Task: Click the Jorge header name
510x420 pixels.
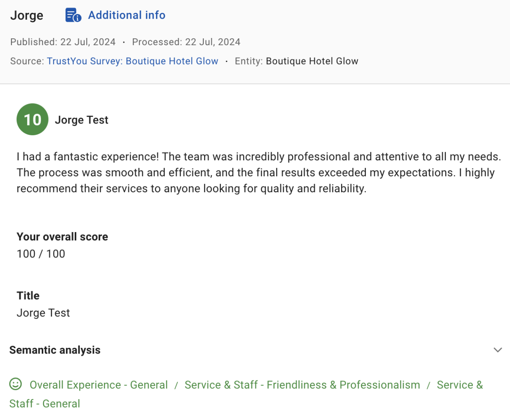Action: [x=27, y=16]
